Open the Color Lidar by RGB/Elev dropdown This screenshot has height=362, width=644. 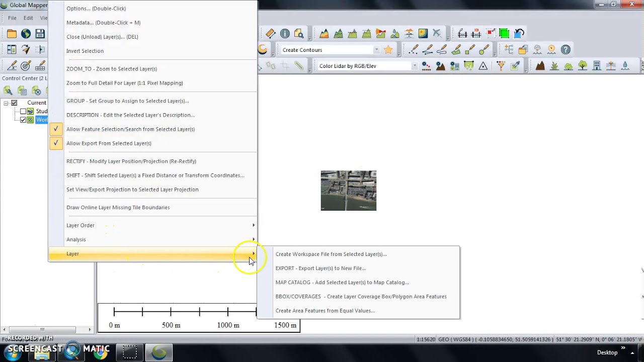click(415, 66)
